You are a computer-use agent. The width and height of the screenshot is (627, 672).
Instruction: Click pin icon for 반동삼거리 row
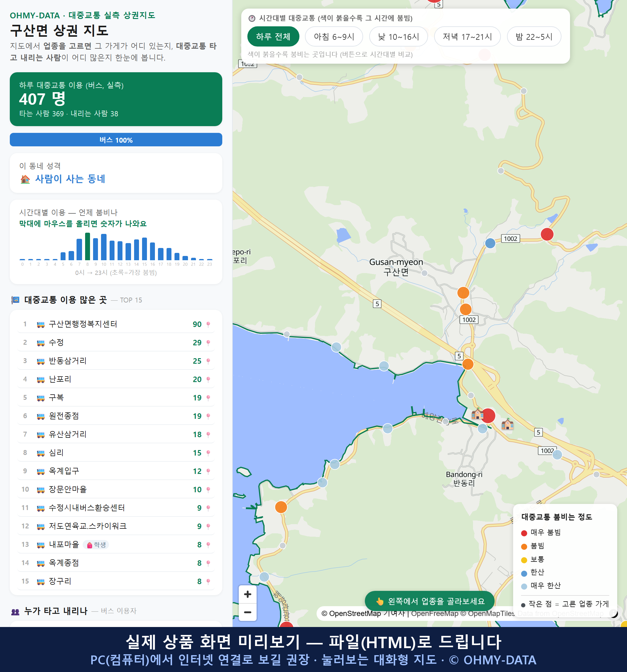208,361
